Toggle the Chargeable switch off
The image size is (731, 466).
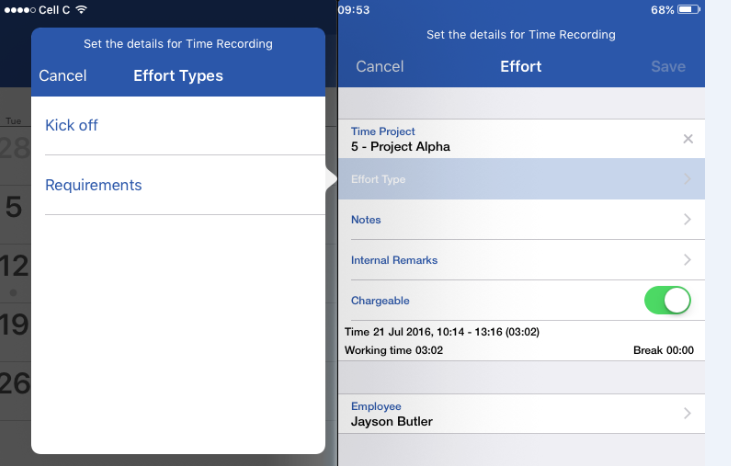coord(667,300)
